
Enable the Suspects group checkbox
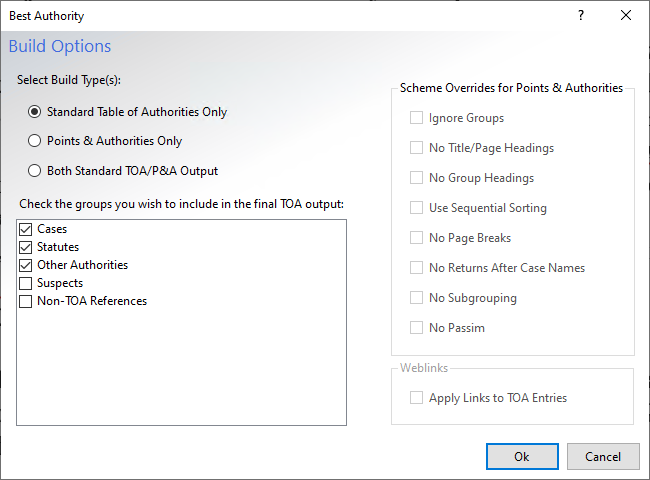[x=26, y=283]
